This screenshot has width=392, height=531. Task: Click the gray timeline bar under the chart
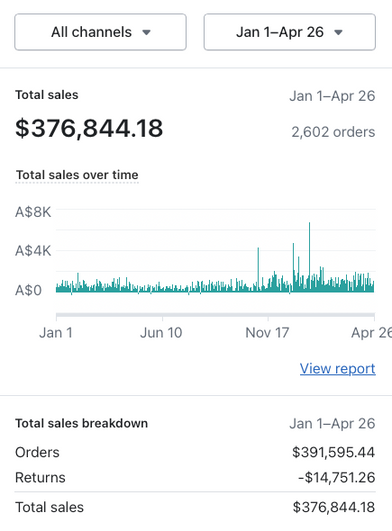[x=215, y=315]
